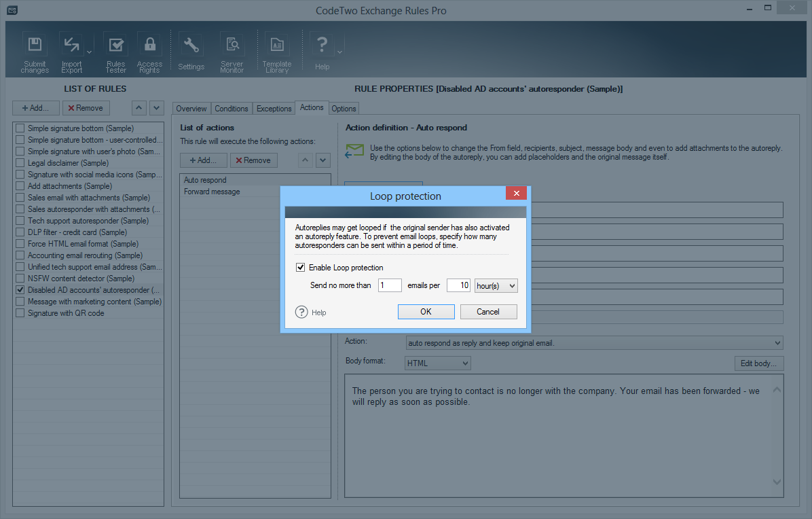Screen dimensions: 812x519
Task: Toggle Disabled AD accounts' autoresponder rule checkbox
Action: 20,290
